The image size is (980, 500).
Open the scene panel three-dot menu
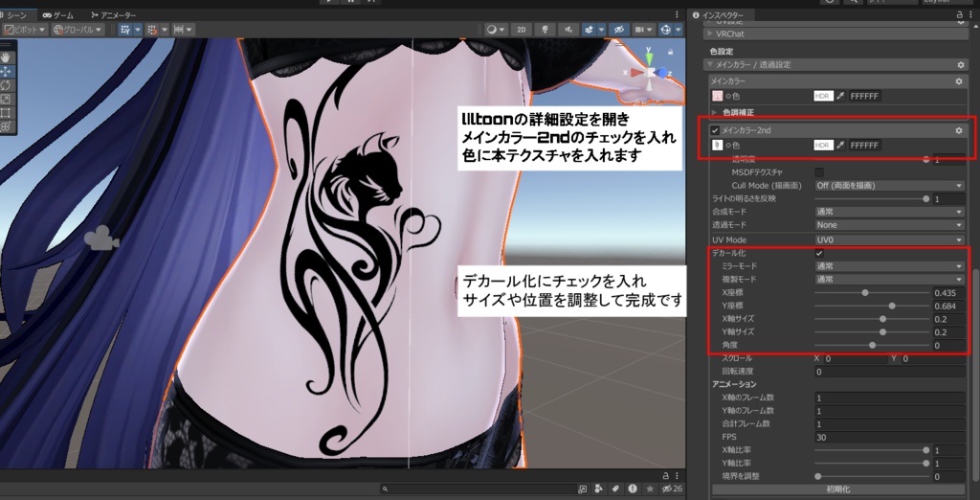[677, 15]
